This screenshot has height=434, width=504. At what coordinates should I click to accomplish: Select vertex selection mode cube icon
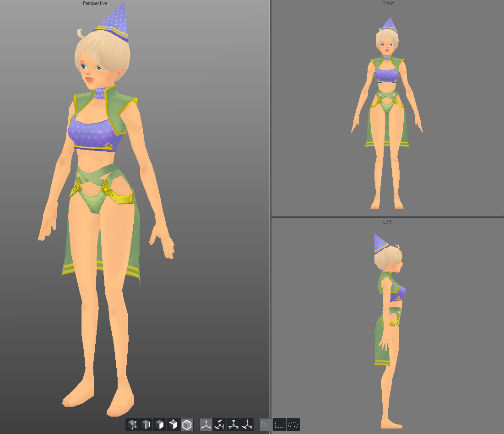pos(132,425)
